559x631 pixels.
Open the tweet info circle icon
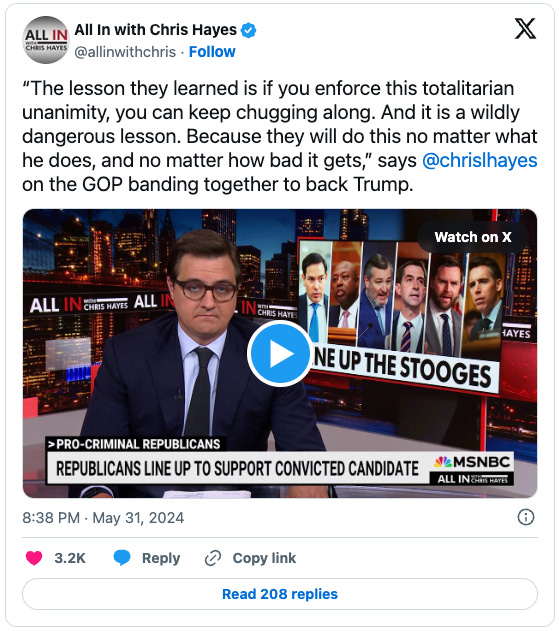pos(526,517)
